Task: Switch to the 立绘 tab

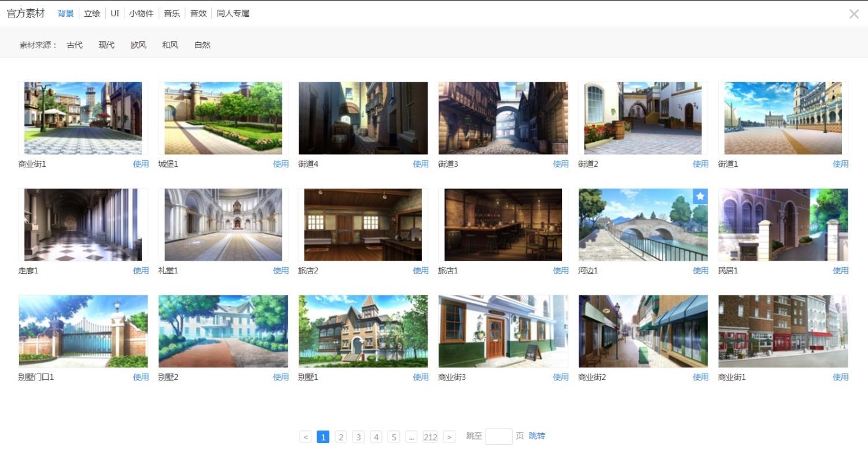Action: 92,13
